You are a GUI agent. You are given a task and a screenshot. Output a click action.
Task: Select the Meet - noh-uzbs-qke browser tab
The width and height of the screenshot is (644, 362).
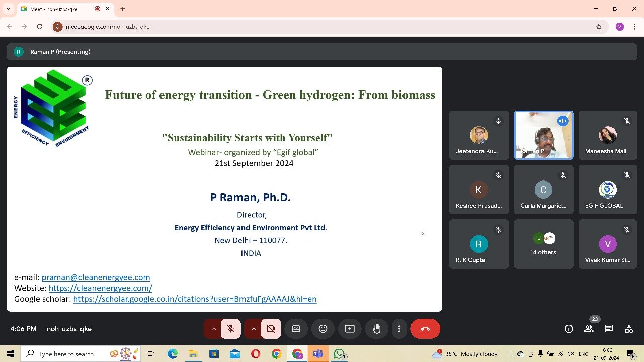pos(55,9)
